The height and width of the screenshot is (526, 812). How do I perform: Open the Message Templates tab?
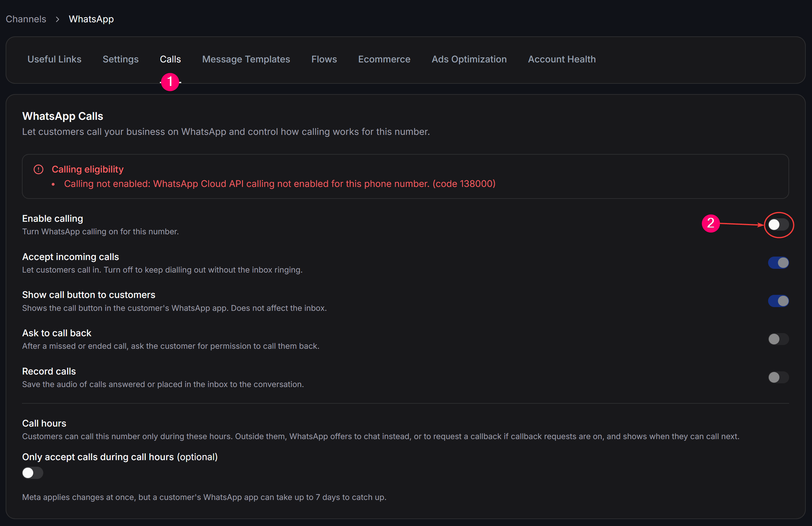[x=246, y=59]
